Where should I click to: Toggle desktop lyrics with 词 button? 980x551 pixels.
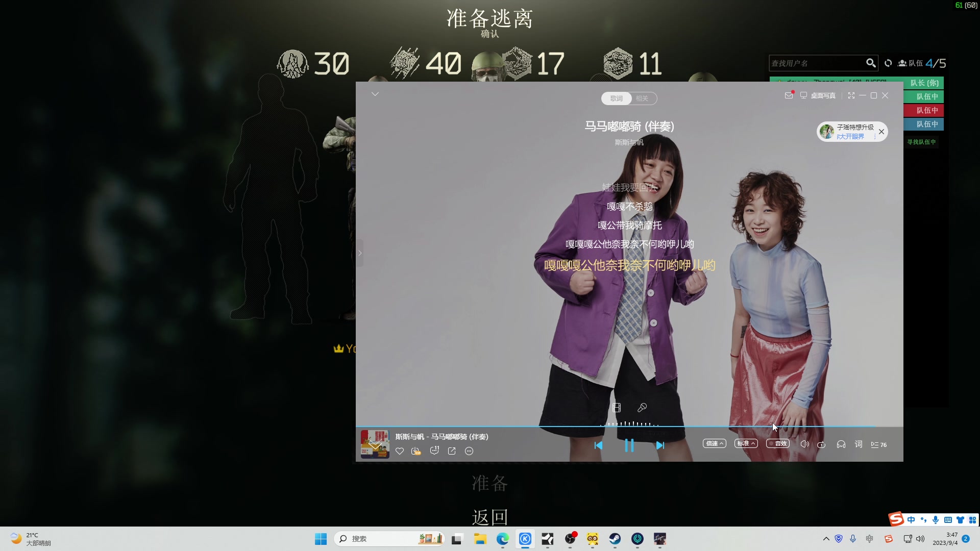click(859, 444)
